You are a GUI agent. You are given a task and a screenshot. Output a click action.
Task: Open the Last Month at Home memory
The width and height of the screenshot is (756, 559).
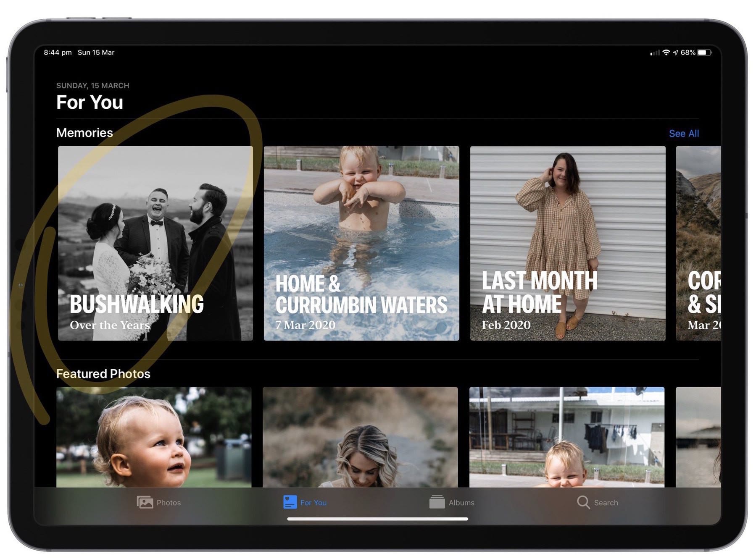point(567,243)
